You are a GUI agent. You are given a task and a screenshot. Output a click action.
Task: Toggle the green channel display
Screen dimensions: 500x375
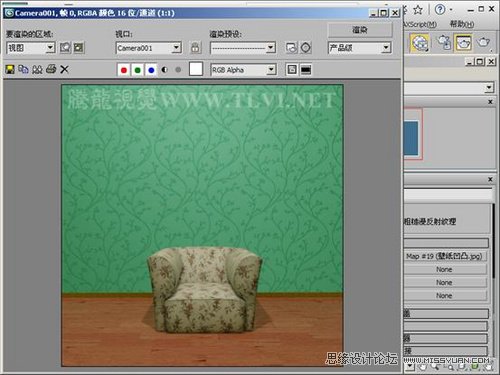tap(137, 70)
